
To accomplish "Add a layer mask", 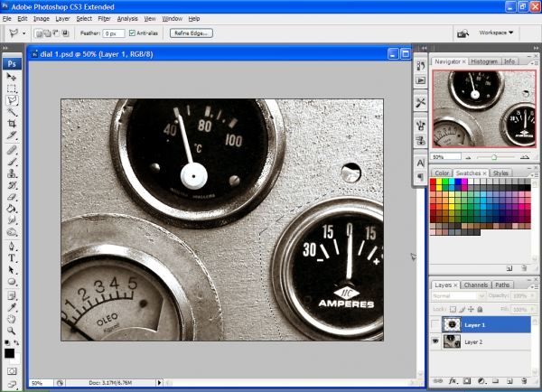I will tap(467, 381).
